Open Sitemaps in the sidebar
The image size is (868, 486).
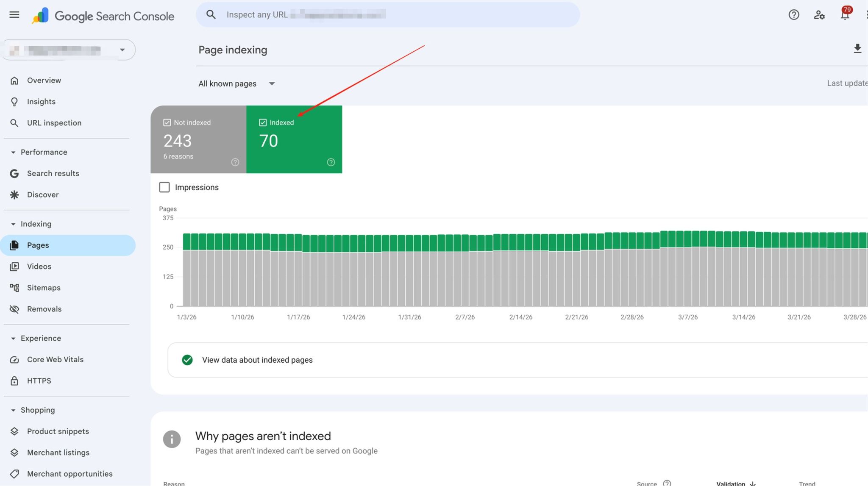(44, 288)
